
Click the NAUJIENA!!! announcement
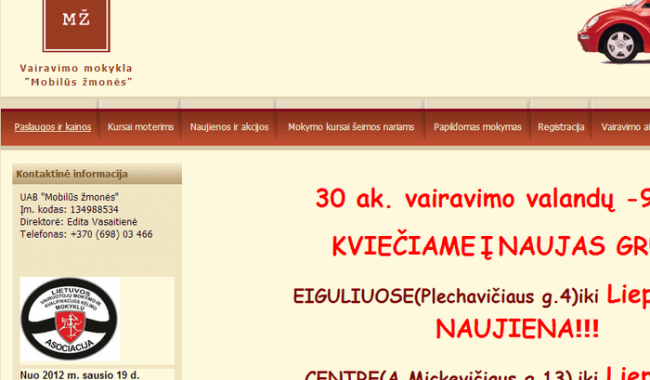[517, 329]
